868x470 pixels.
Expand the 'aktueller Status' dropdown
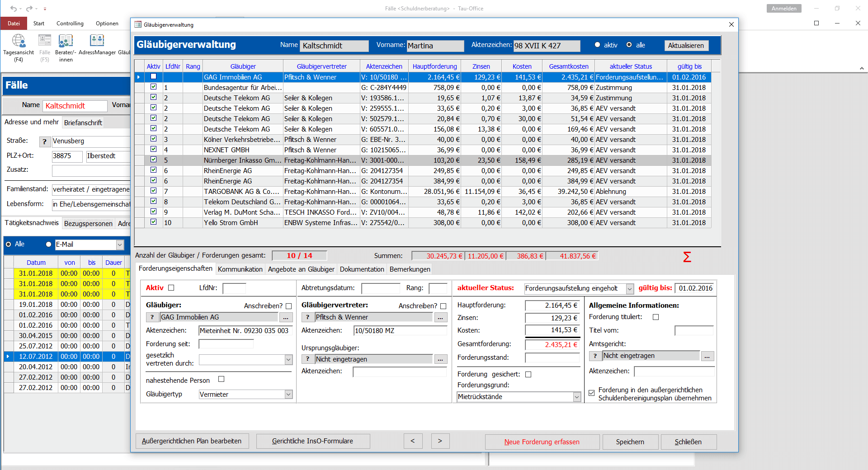tap(630, 289)
